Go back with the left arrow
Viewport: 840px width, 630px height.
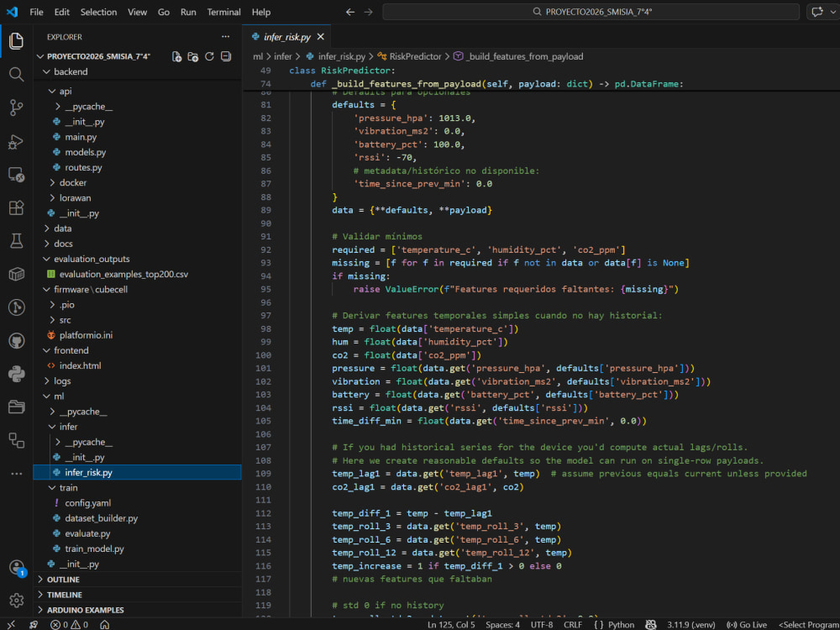click(349, 12)
